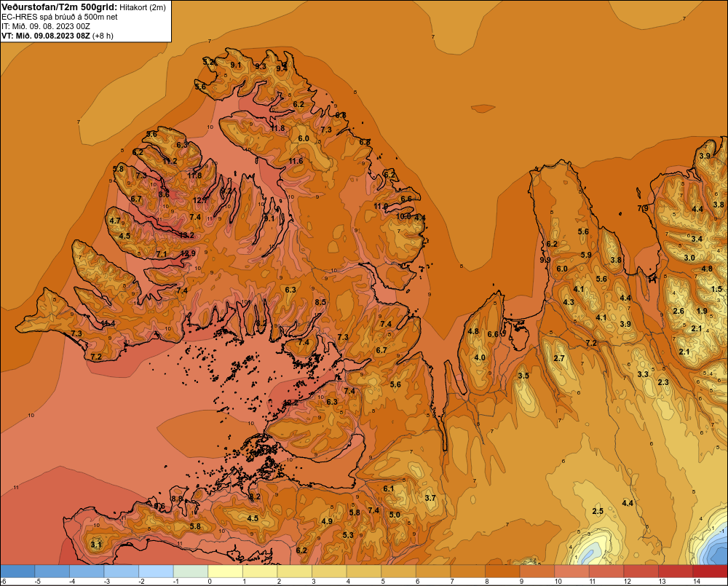Screen dimensions: 728x586
Task: Click the legend scale label '-1'
Action: (x=176, y=582)
